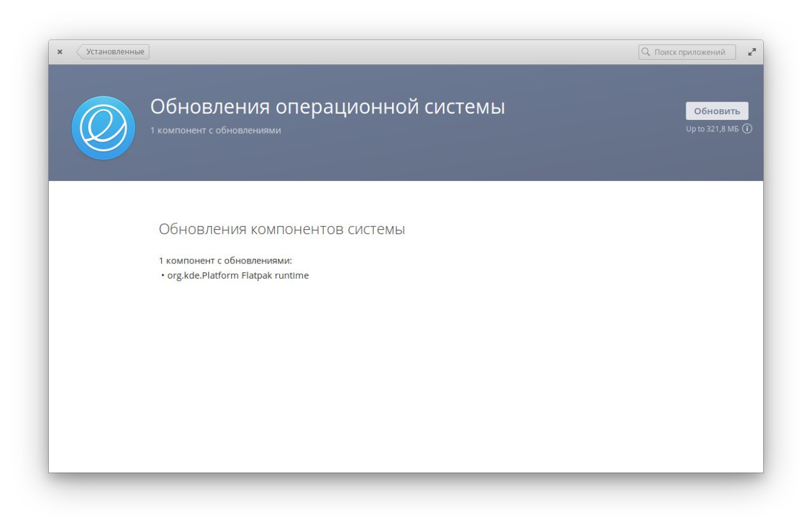Close the window with the X icon

60,52
